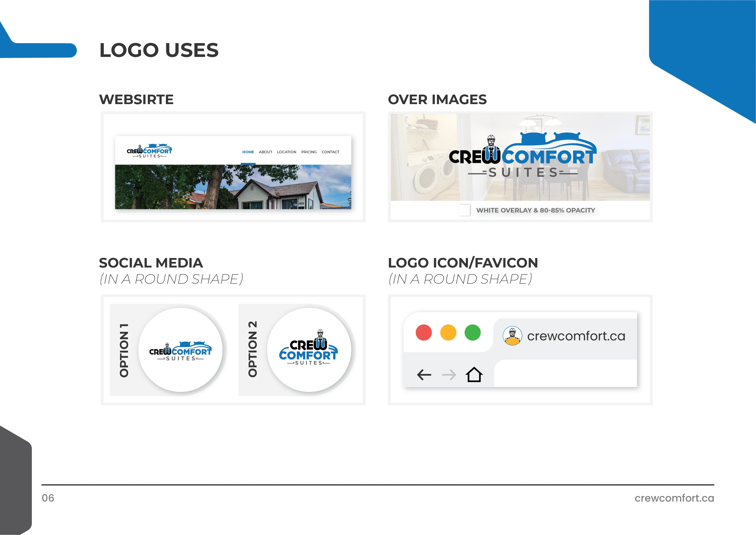Viewport: 756px width, 535px height.
Task: Open the ABOUT menu item
Action: 265,152
